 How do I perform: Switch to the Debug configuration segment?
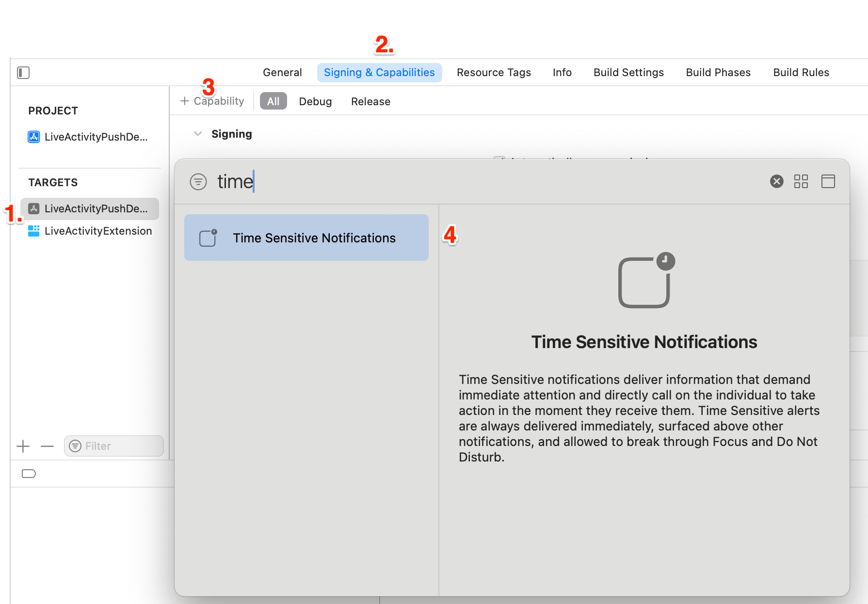click(x=315, y=101)
